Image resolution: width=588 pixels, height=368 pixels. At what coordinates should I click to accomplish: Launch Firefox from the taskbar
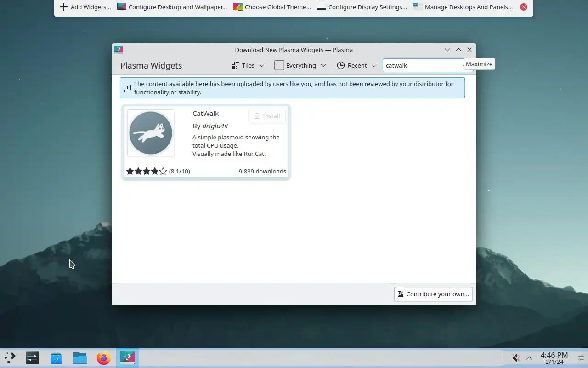coord(104,357)
